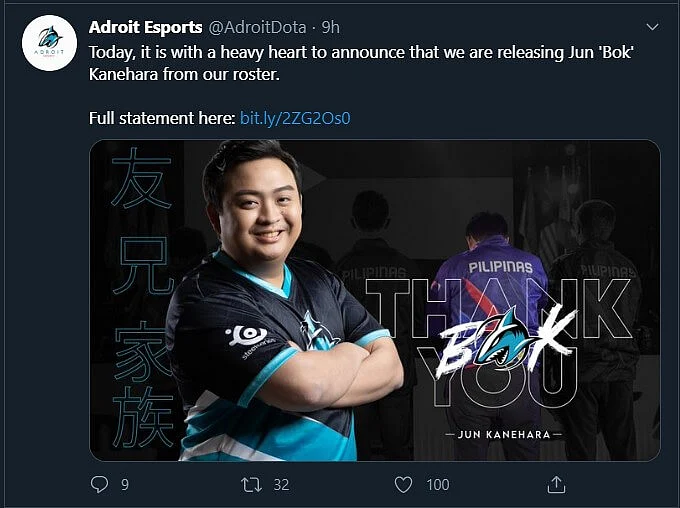Open the tweet body text about releasing Bok

point(362,63)
